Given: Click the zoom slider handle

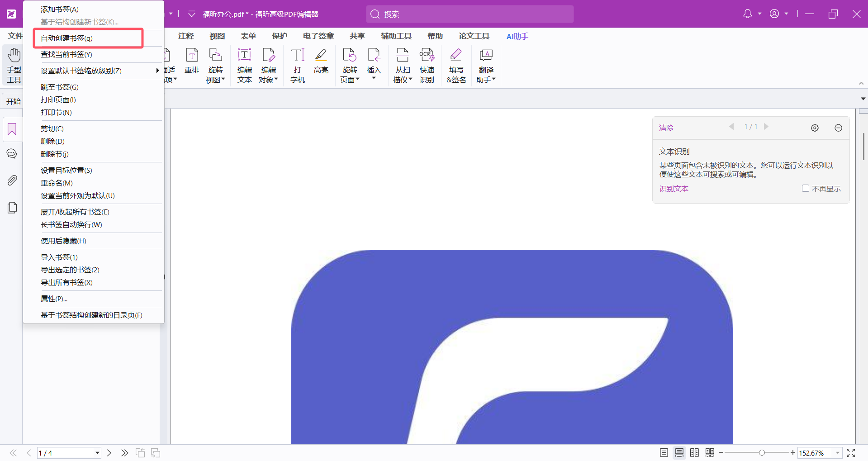Looking at the screenshot, I should pos(762,453).
